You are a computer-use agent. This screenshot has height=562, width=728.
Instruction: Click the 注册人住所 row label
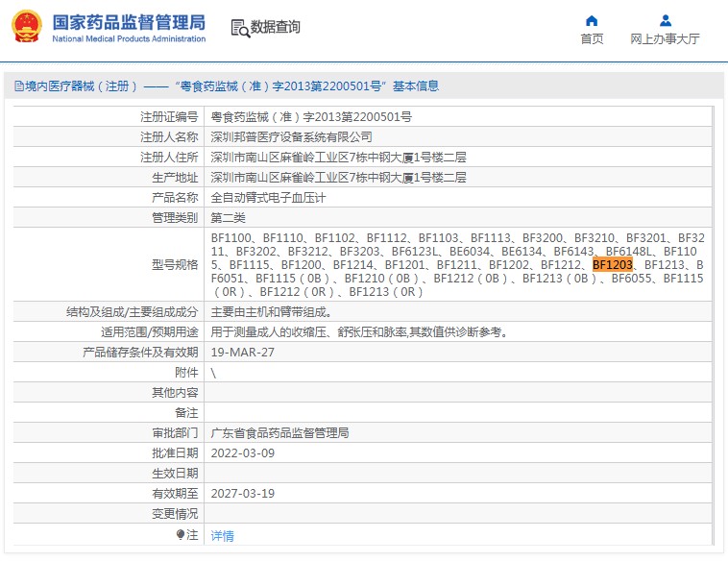tap(169, 157)
